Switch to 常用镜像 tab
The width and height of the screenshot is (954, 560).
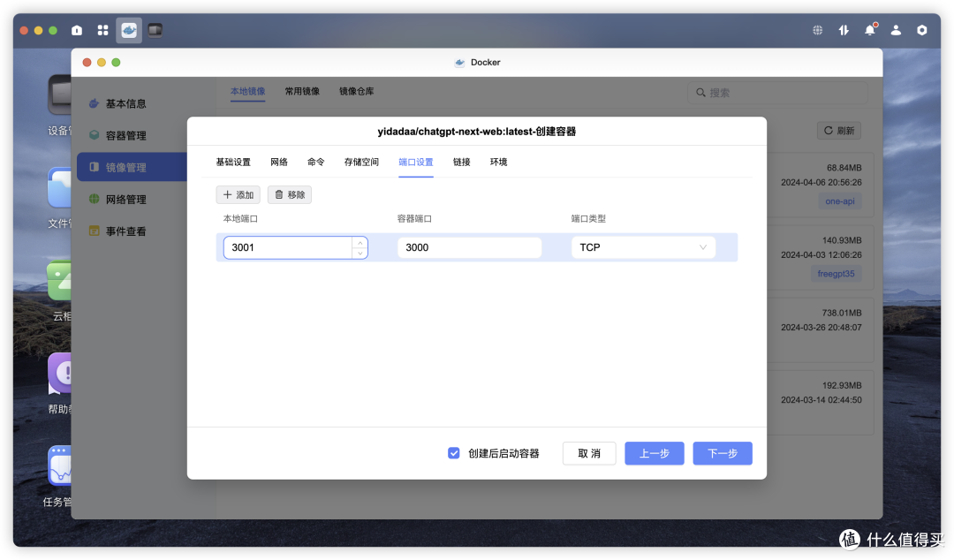click(302, 92)
